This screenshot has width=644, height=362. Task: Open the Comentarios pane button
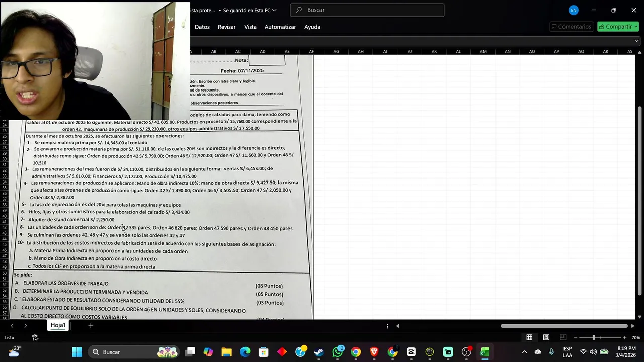coord(571,27)
